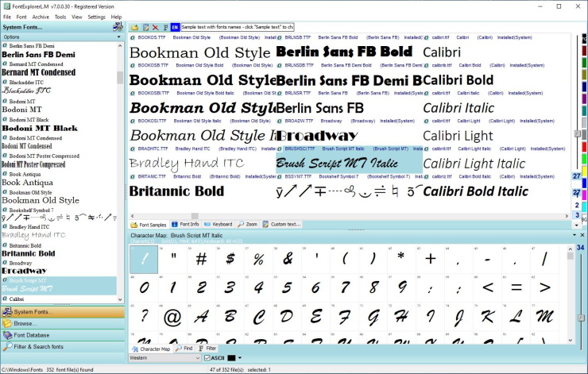Open the character color dropdown arrow near ASCII
The image size is (588, 374).
click(240, 358)
